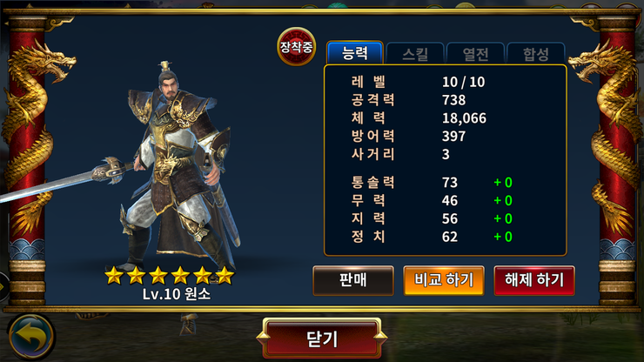The height and width of the screenshot is (362, 644).
Task: Switch to the 스킬 tab
Action: click(x=415, y=53)
